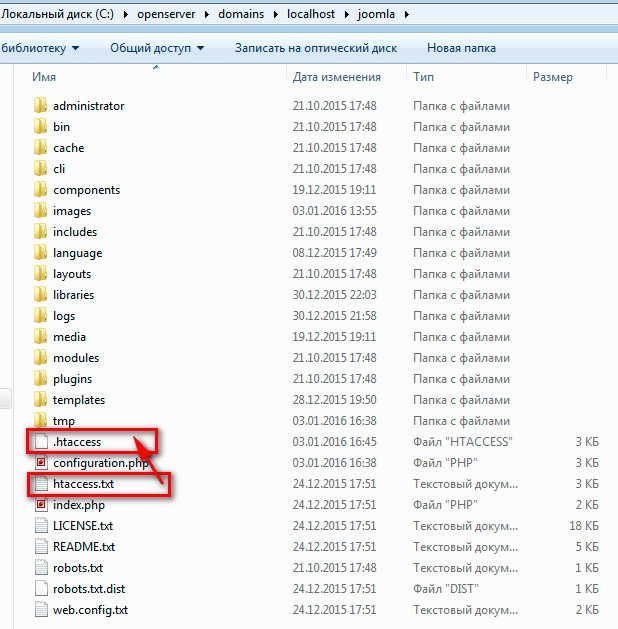Create folder with Новая папка button
The width and height of the screenshot is (618, 629).
pos(460,48)
